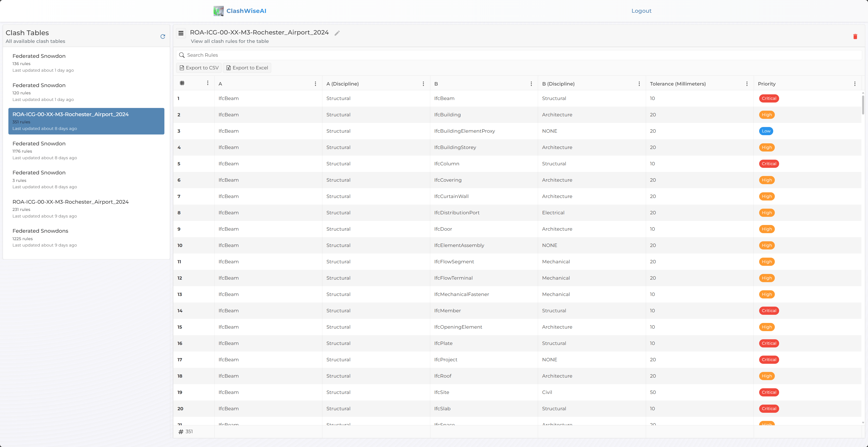The width and height of the screenshot is (868, 447).
Task: Open the hamburger menu beside table title
Action: (x=181, y=33)
